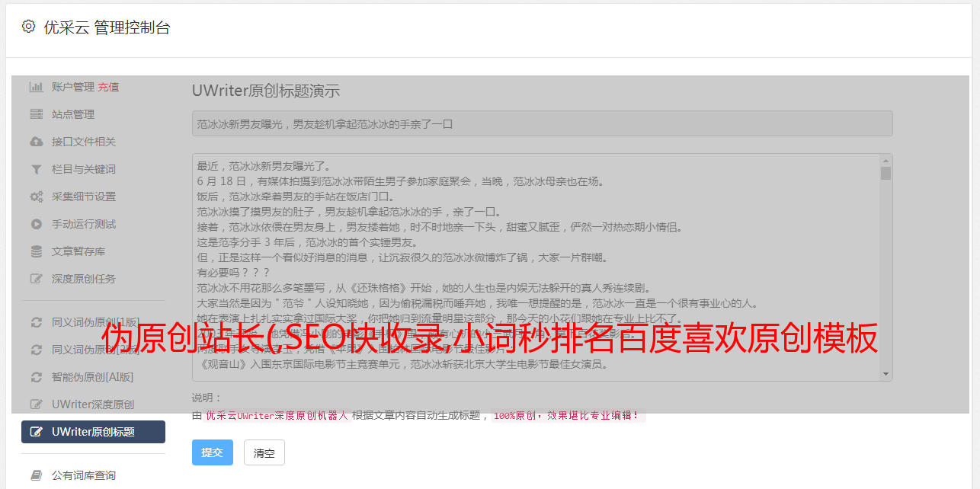Open 账户管理 via its bar chart icon
The height and width of the screenshot is (489, 980).
pos(36,87)
